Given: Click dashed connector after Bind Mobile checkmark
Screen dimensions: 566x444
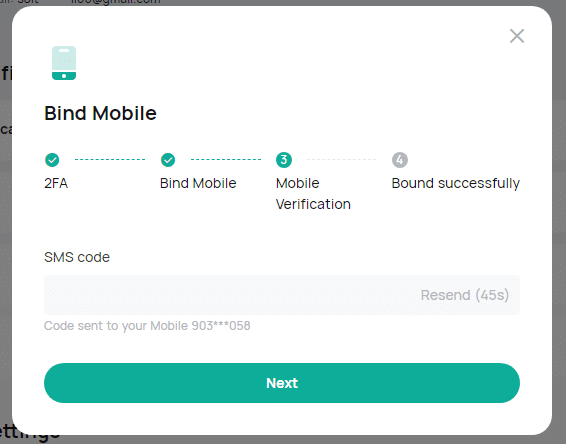Looking at the screenshot, I should [x=226, y=159].
